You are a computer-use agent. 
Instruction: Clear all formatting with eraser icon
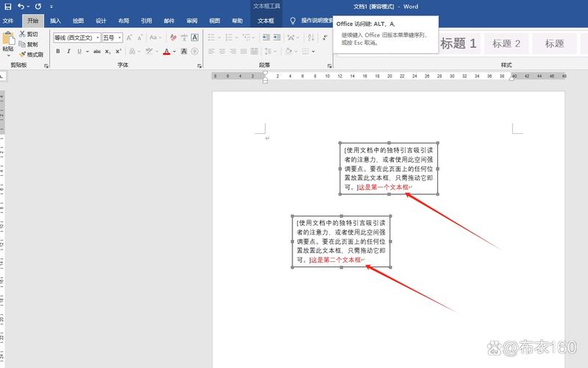coord(173,38)
